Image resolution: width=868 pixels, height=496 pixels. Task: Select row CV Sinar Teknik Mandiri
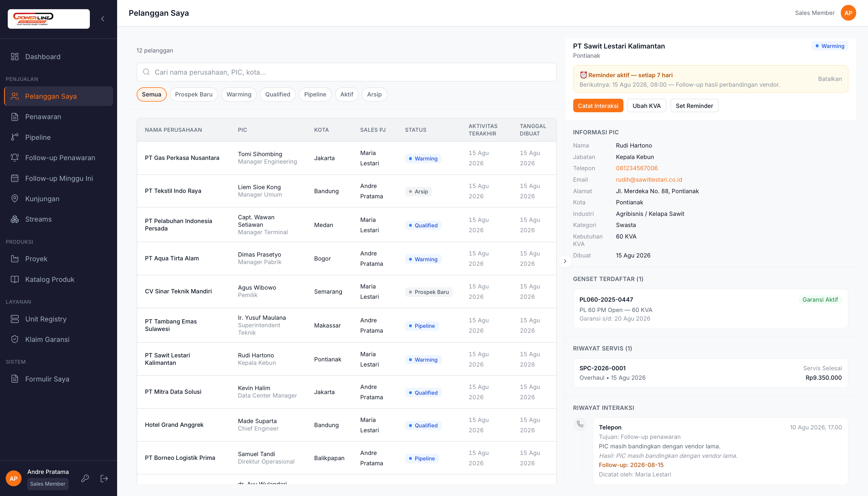[346, 292]
